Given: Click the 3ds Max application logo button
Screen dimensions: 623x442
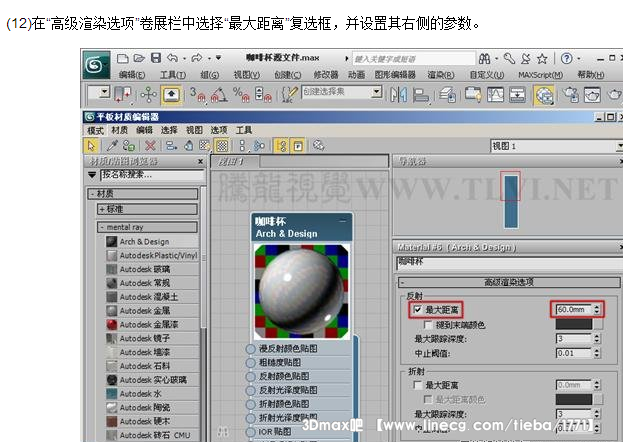Looking at the screenshot, I should coord(96,65).
